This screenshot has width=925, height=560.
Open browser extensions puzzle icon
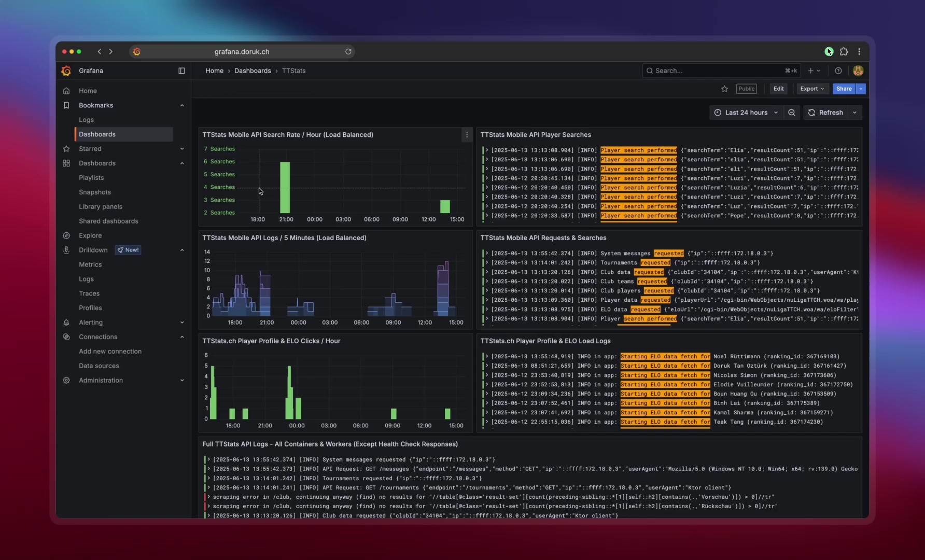[x=844, y=51]
